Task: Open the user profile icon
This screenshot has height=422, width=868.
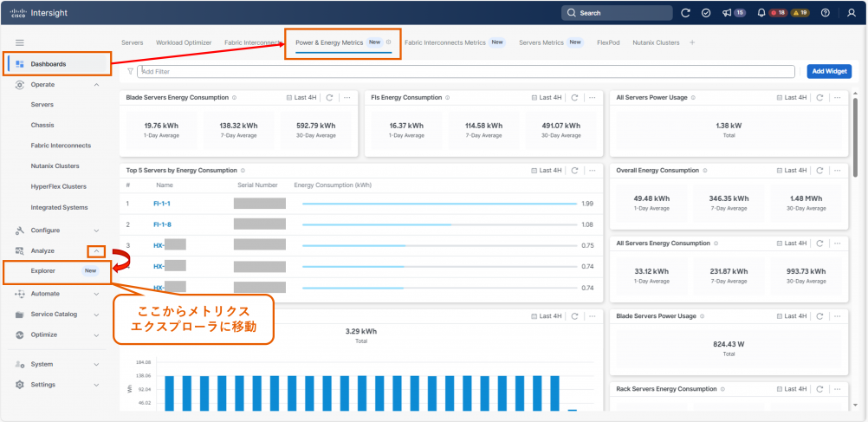Action: (852, 13)
